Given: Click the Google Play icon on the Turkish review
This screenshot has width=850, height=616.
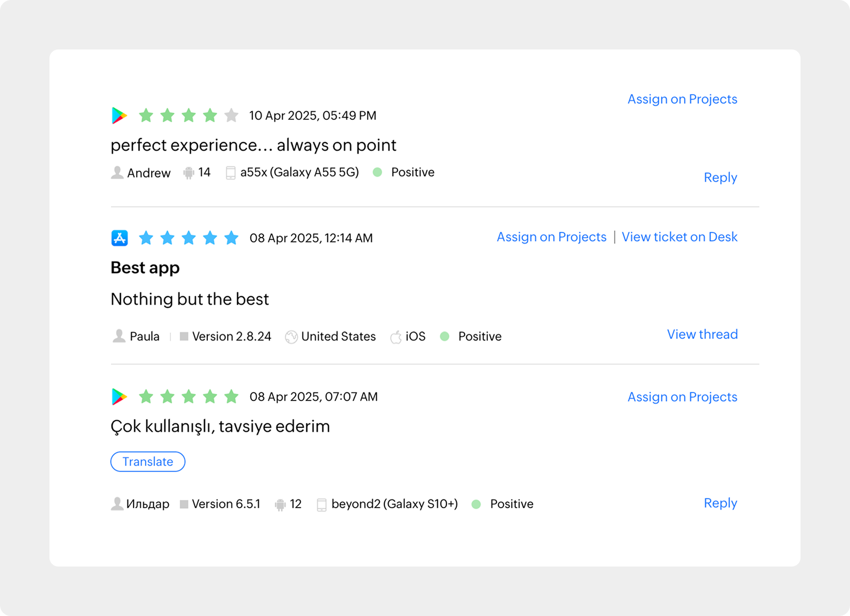Looking at the screenshot, I should click(119, 397).
